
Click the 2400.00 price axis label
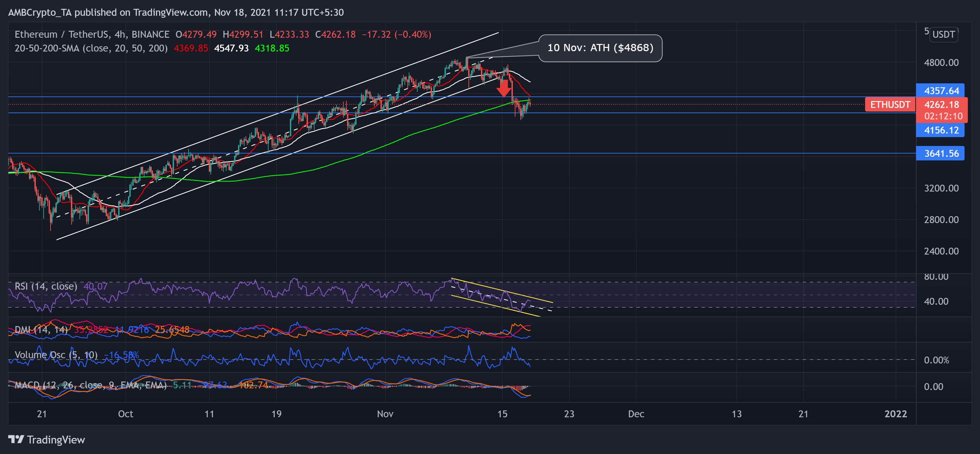[x=941, y=251]
